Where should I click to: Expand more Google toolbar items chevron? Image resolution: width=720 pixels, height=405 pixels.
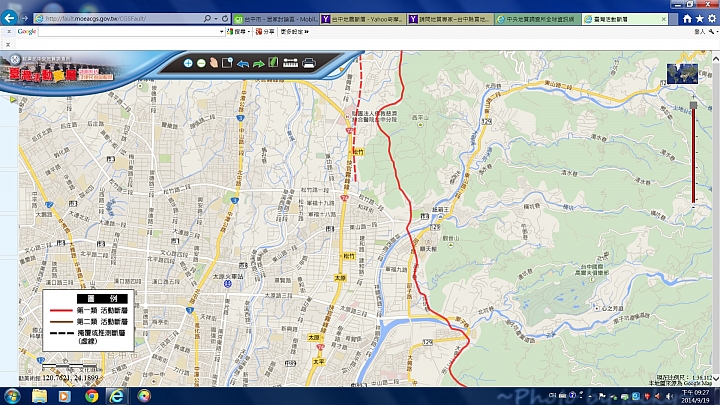point(306,32)
